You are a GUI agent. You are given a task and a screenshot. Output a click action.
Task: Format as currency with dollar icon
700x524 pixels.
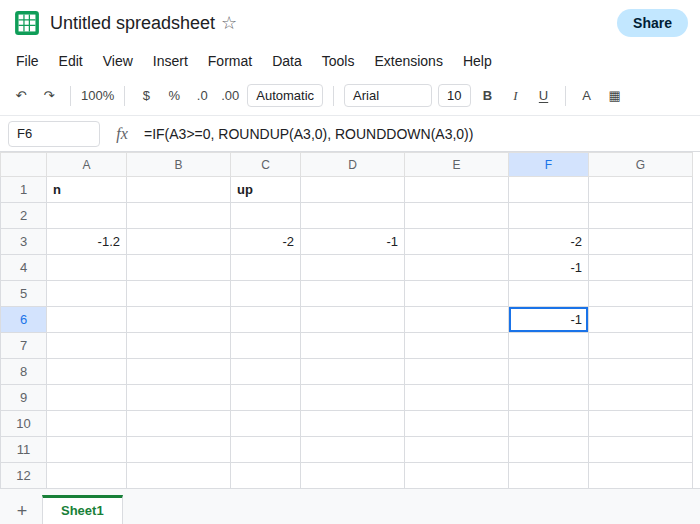click(x=146, y=96)
